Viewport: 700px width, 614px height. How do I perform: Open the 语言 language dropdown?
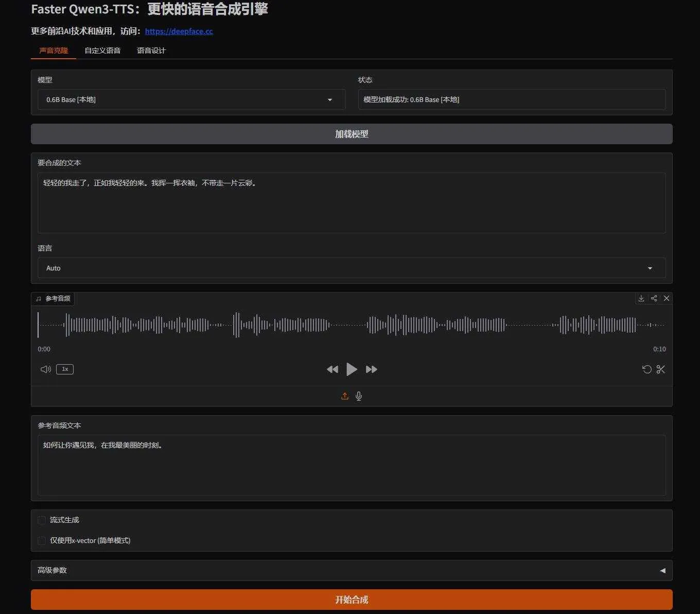[352, 268]
